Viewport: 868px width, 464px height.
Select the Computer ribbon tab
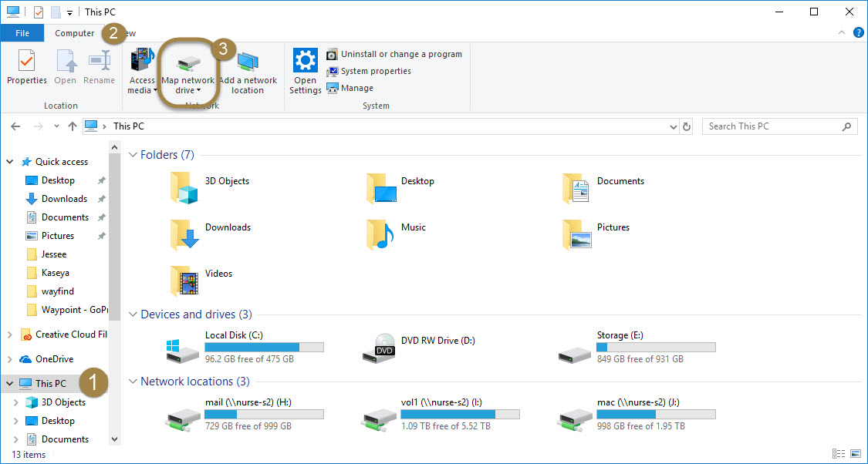74,33
